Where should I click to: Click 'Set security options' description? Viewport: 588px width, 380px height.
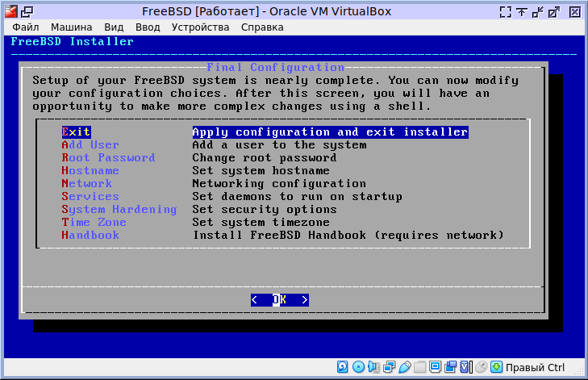[265, 209]
